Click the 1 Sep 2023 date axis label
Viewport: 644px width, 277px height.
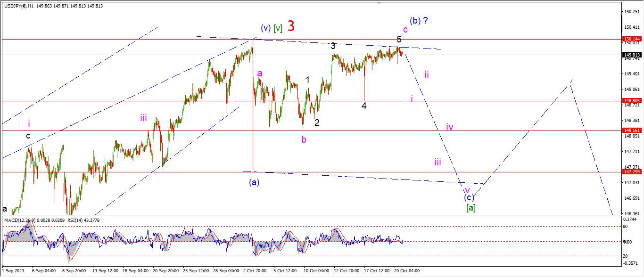click(13, 271)
